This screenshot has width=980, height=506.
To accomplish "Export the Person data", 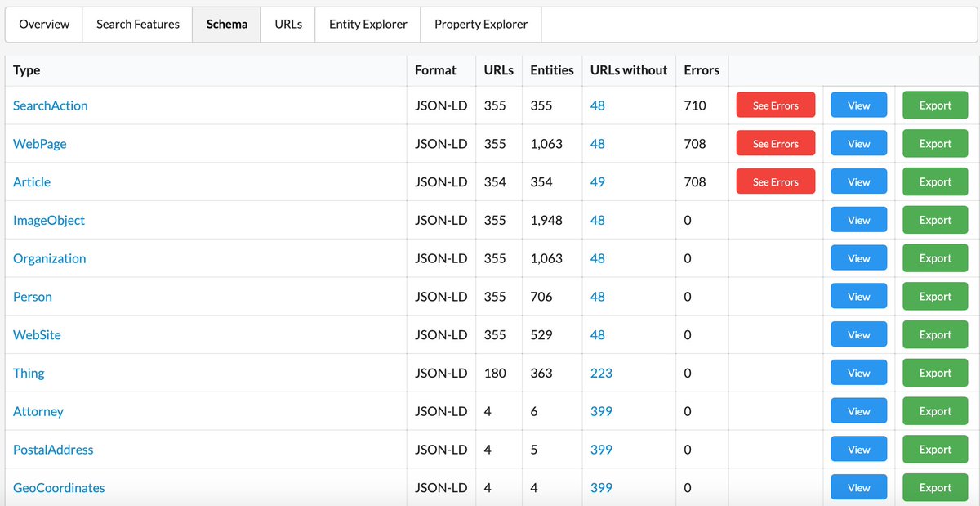I will [935, 297].
